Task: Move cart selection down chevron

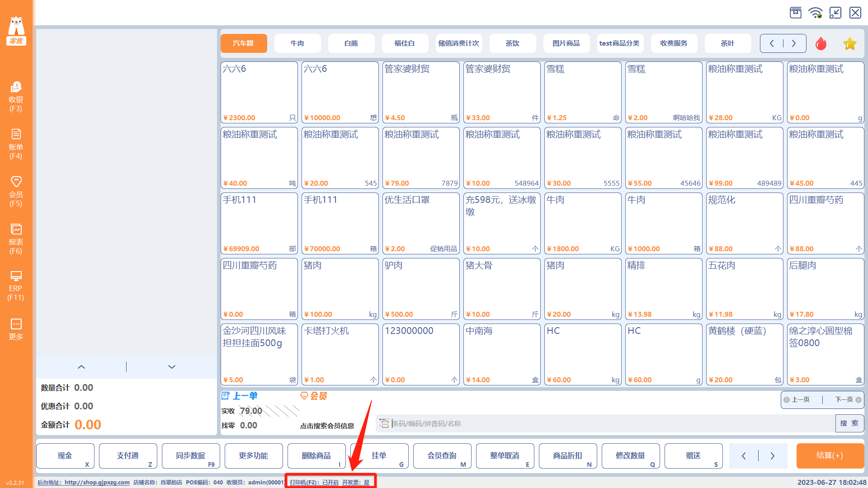Action: (172, 367)
